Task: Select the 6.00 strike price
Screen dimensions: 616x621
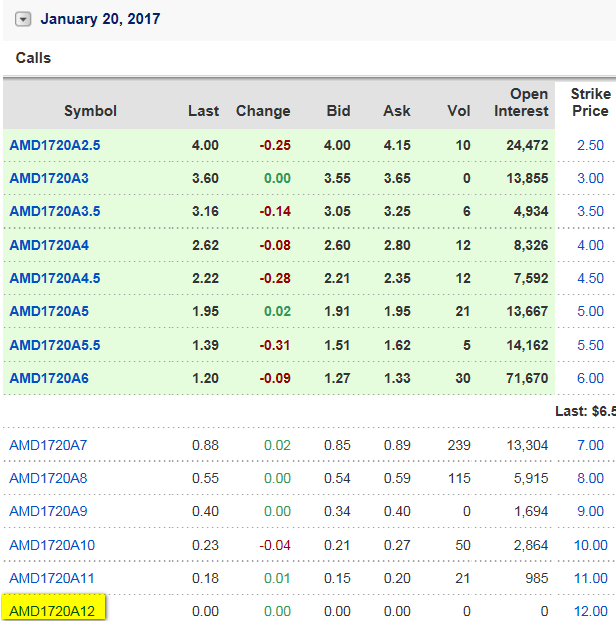Action: point(590,378)
